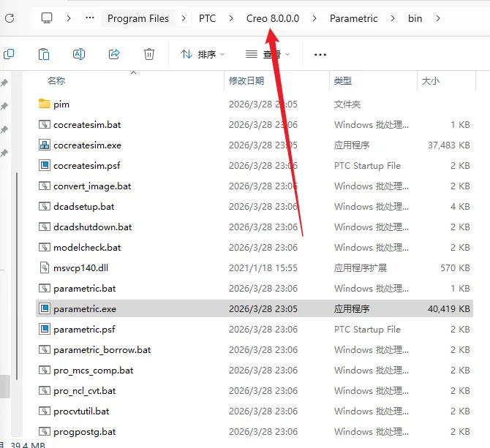Select cocreatesim.bat file icon
The height and width of the screenshot is (448, 490).
45,124
